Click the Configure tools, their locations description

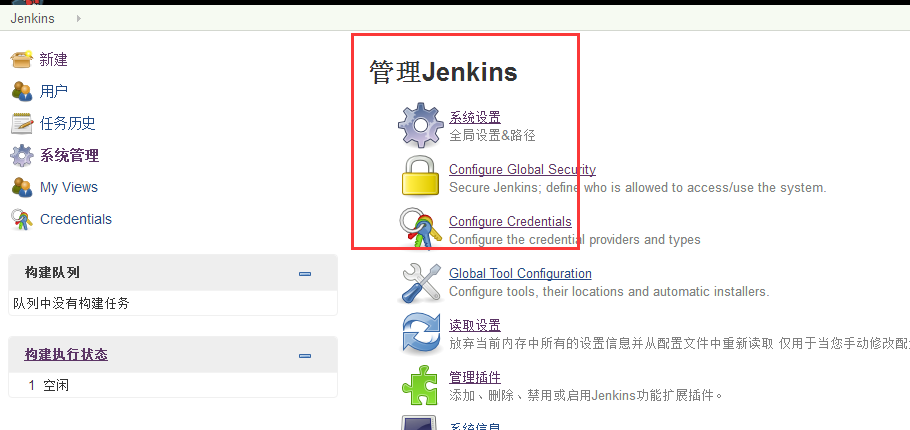tap(609, 291)
